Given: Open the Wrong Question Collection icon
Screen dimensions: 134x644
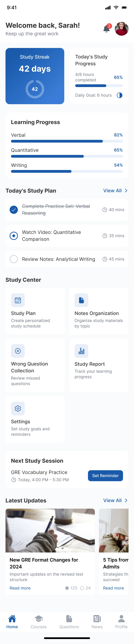Looking at the screenshot, I should pyautogui.click(x=18, y=351).
